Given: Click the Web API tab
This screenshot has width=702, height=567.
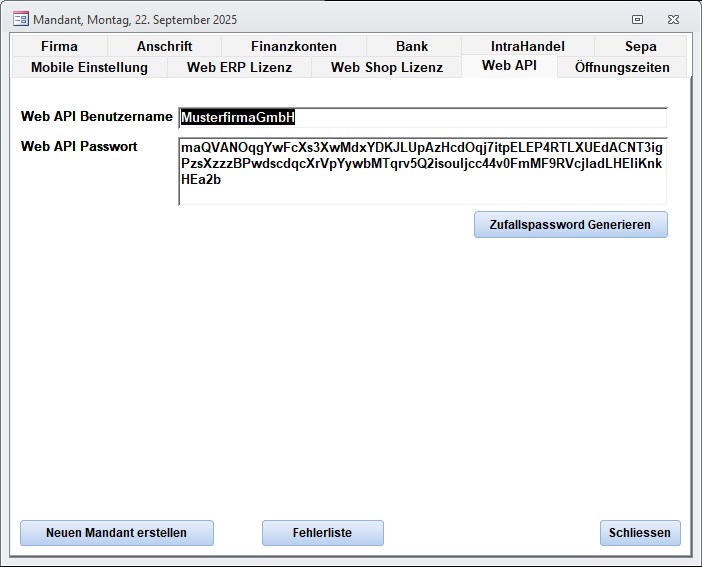Looking at the screenshot, I should pos(508,66).
